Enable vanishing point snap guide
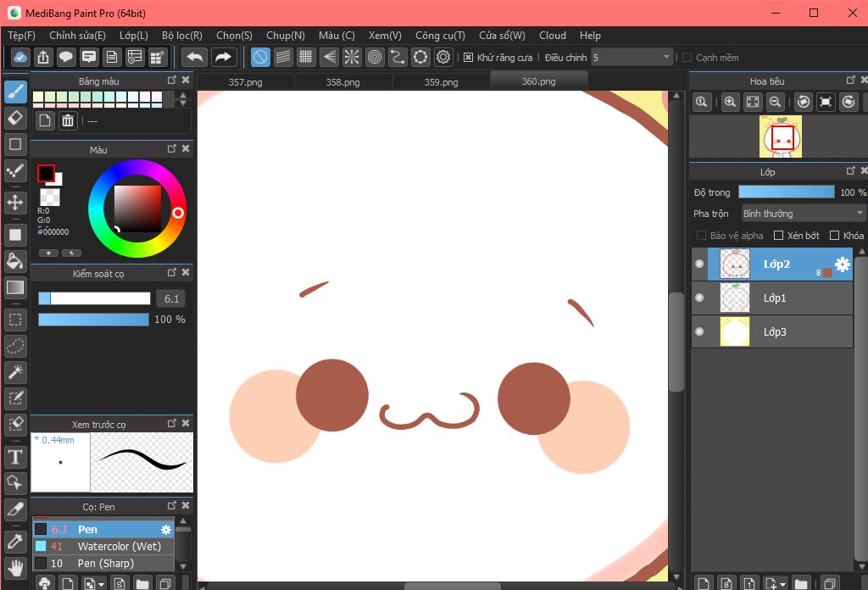The width and height of the screenshot is (868, 590). (x=329, y=57)
